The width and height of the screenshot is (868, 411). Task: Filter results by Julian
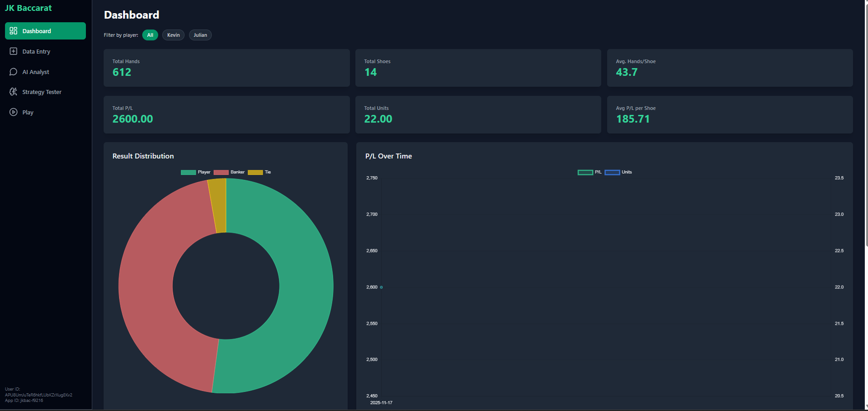(x=200, y=35)
